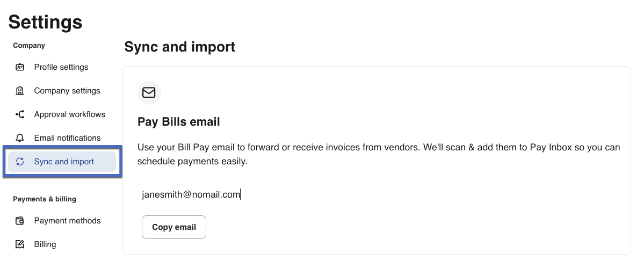Viewport: 644px width, 261px height.
Task: Select the Sync and import sidebar label
Action: (64, 162)
